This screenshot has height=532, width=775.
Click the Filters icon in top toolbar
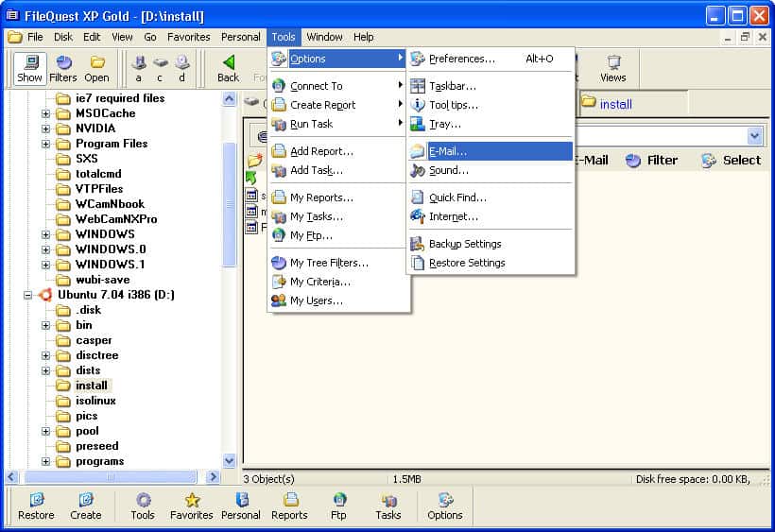63,69
